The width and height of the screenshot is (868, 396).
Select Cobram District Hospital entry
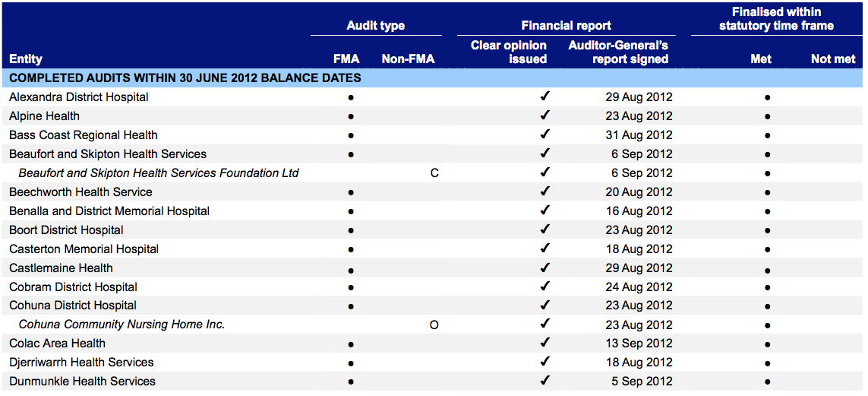point(73,287)
